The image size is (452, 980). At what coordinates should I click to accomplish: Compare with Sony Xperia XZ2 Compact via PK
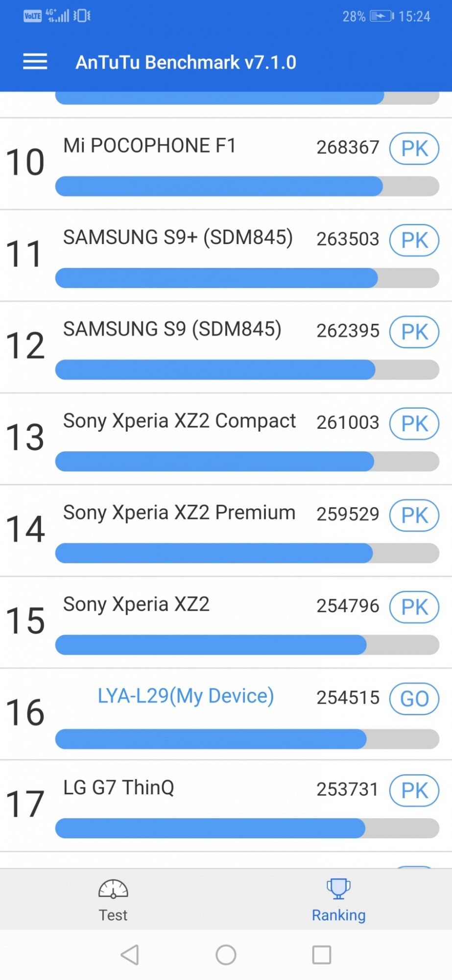(414, 424)
